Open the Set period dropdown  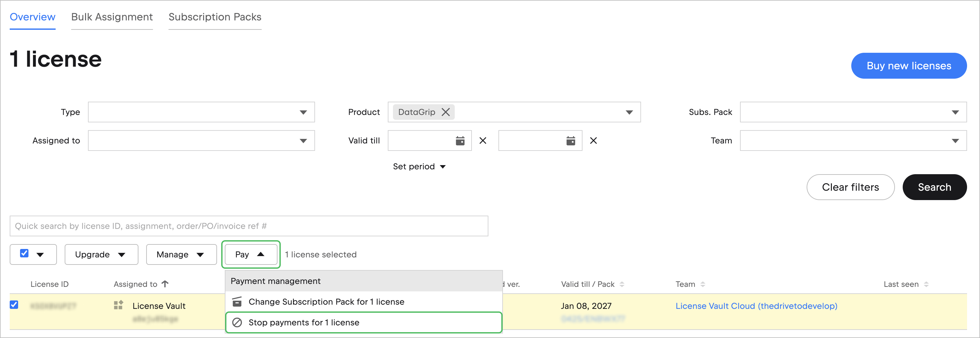(419, 167)
